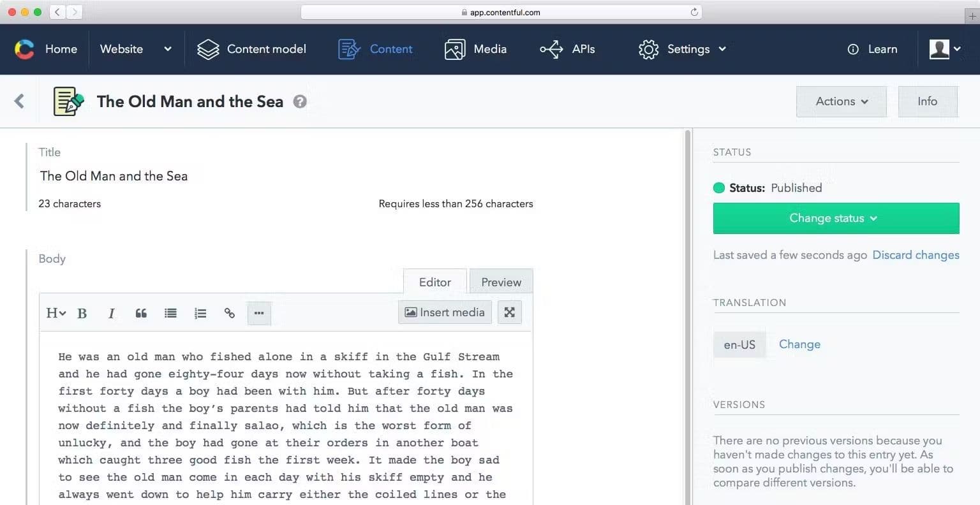Click the Discard changes link
Image resolution: width=980 pixels, height=505 pixels.
(916, 255)
